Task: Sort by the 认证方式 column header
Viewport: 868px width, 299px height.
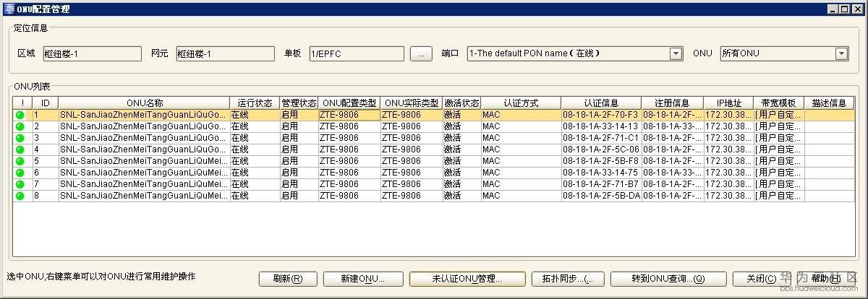Action: click(x=521, y=103)
